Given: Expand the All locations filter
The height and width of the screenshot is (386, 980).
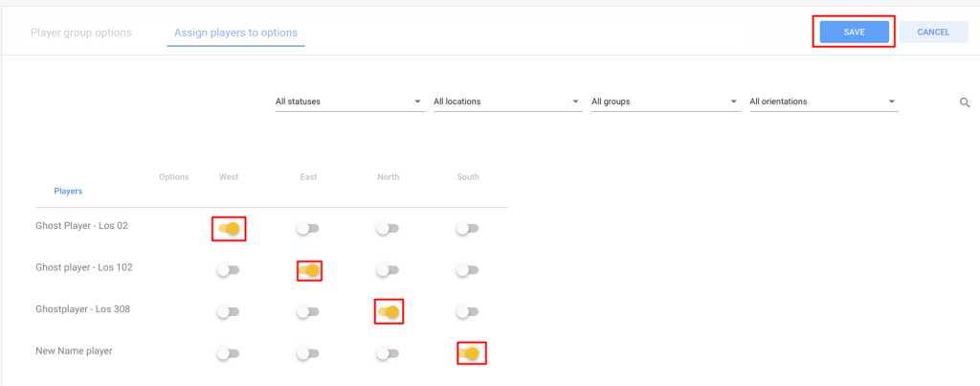Looking at the screenshot, I should [x=508, y=102].
